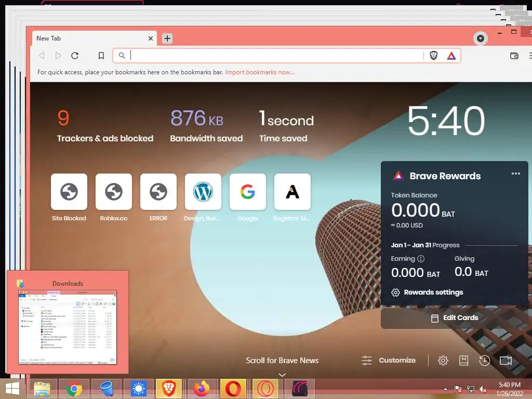This screenshot has height=399, width=532.
Task: Open the dark arc icon in taskbar
Action: click(300, 389)
